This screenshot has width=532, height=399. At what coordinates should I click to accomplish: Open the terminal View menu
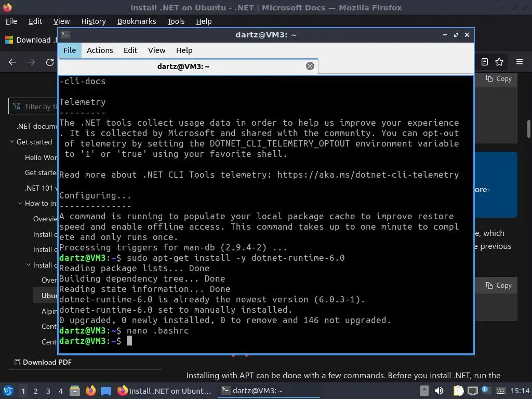(156, 50)
